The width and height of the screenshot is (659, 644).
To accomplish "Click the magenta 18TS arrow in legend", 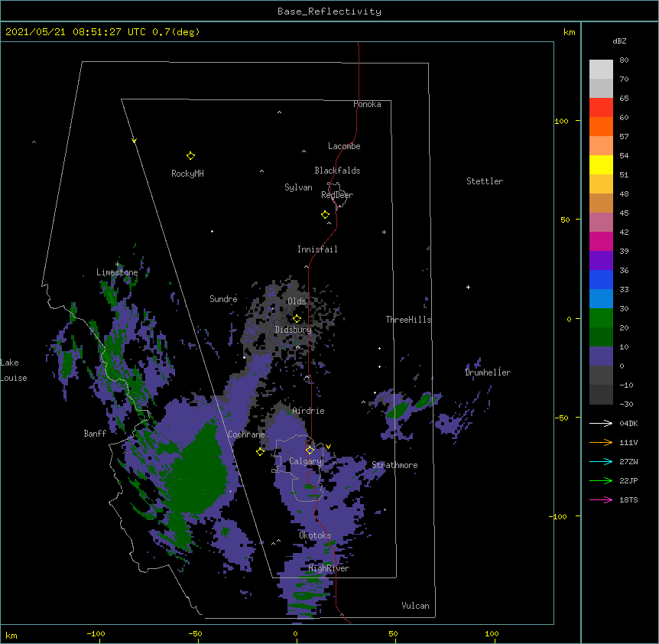I will point(601,499).
